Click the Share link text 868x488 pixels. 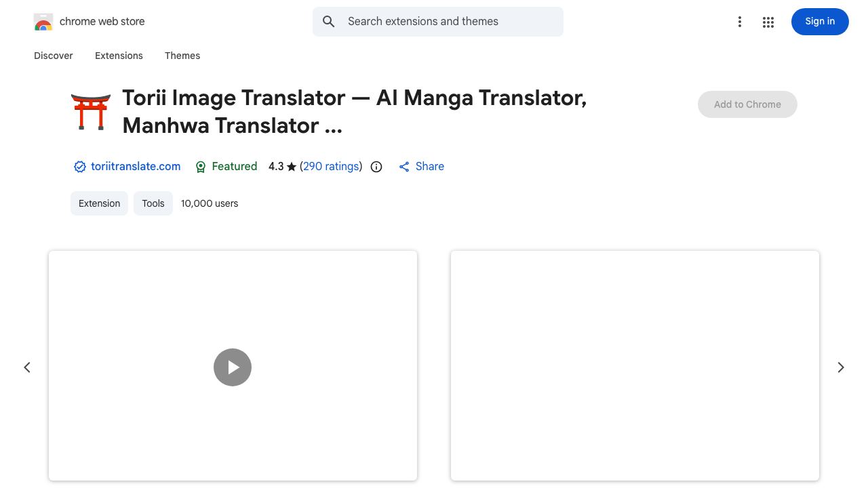430,167
